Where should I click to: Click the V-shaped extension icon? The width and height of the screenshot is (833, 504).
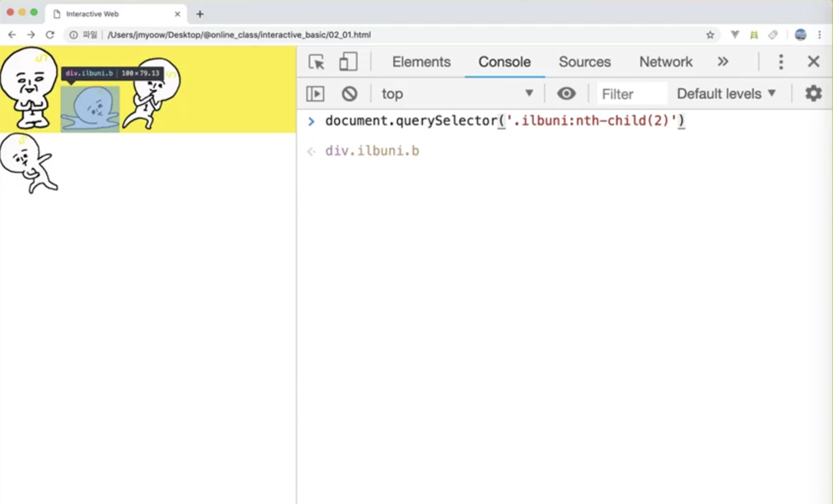(735, 35)
